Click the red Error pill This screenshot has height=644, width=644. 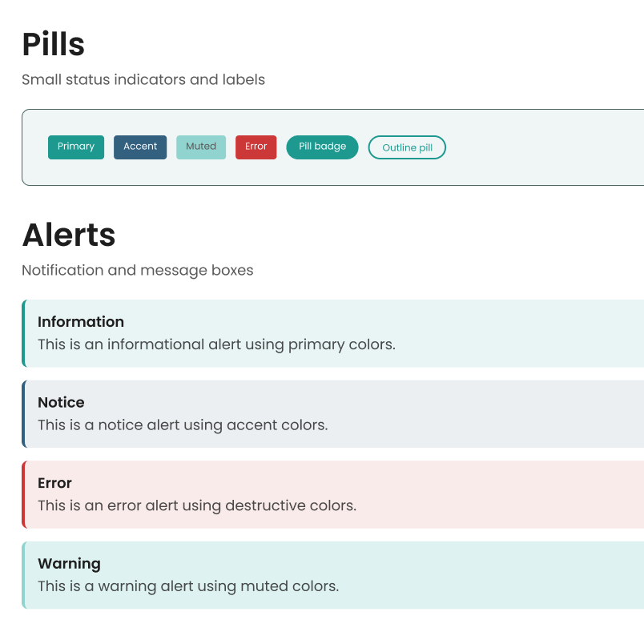click(x=256, y=147)
